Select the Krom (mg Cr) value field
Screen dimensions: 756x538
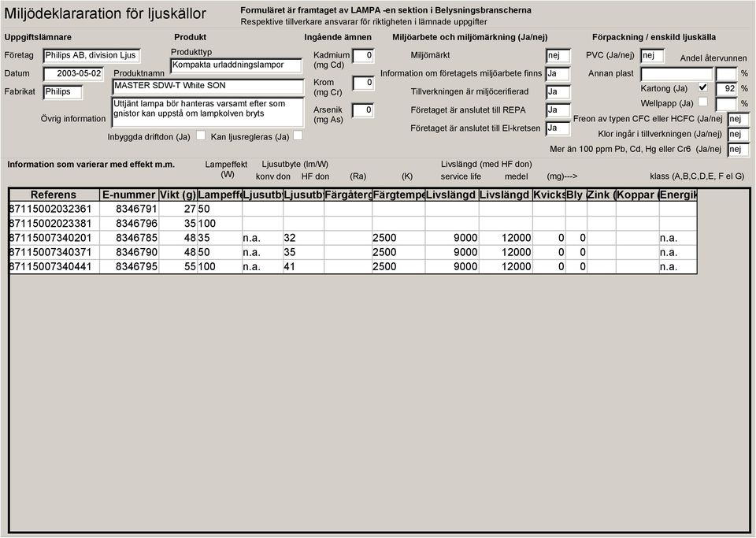pos(363,83)
